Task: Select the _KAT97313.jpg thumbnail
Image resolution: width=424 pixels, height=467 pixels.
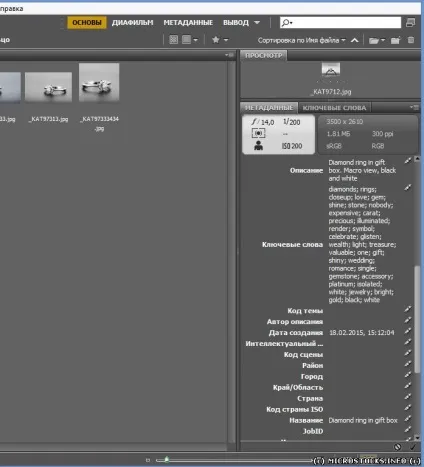Action: point(49,87)
